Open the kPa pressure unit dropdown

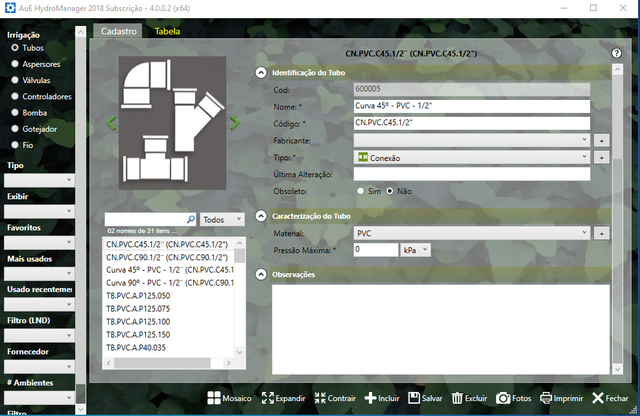tap(415, 250)
